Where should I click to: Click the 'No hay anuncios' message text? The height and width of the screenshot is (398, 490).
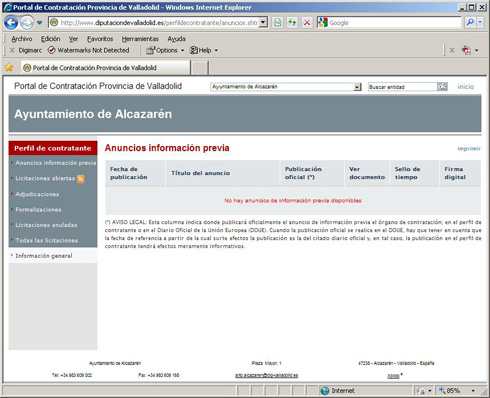[293, 201]
